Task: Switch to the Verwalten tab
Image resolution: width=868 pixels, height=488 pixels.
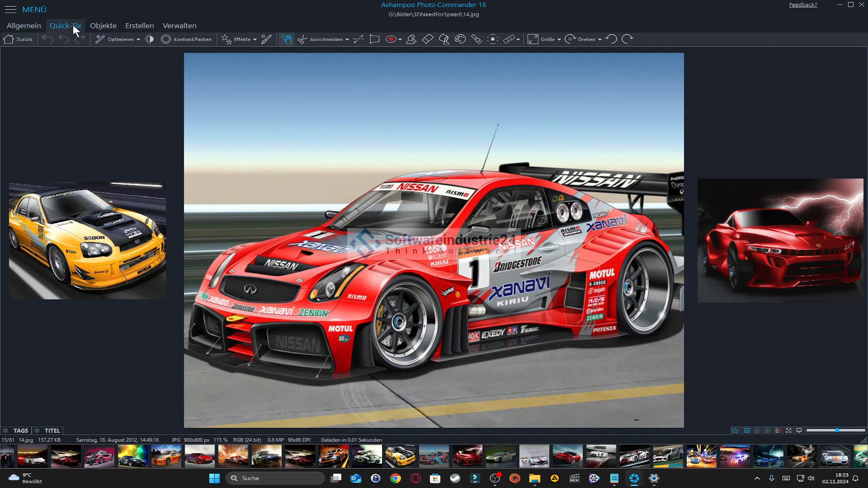Action: point(179,26)
